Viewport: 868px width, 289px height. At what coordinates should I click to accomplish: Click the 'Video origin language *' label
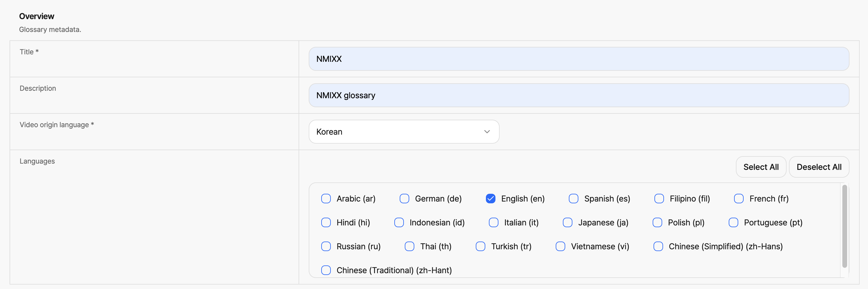click(57, 125)
